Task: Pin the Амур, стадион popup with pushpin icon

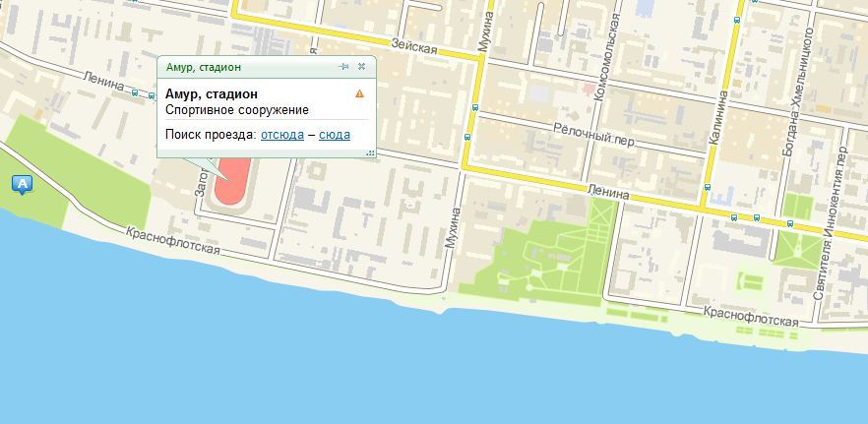Action: click(343, 67)
